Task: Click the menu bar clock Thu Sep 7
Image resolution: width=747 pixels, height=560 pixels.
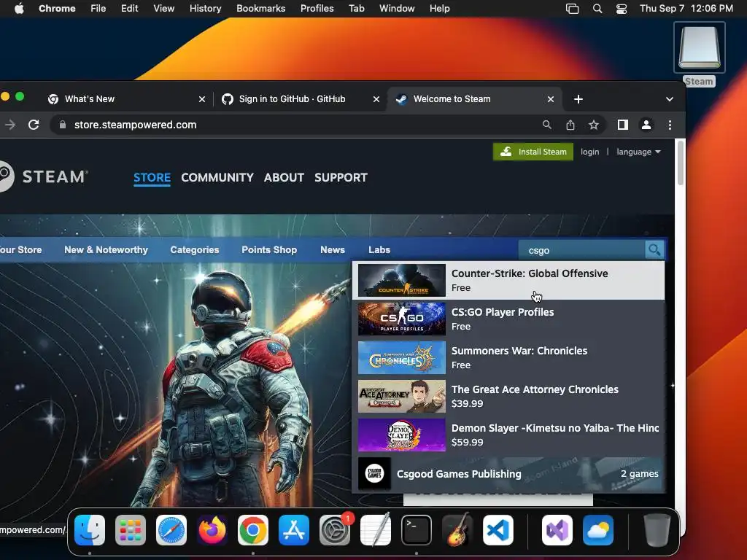Action: coord(686,9)
